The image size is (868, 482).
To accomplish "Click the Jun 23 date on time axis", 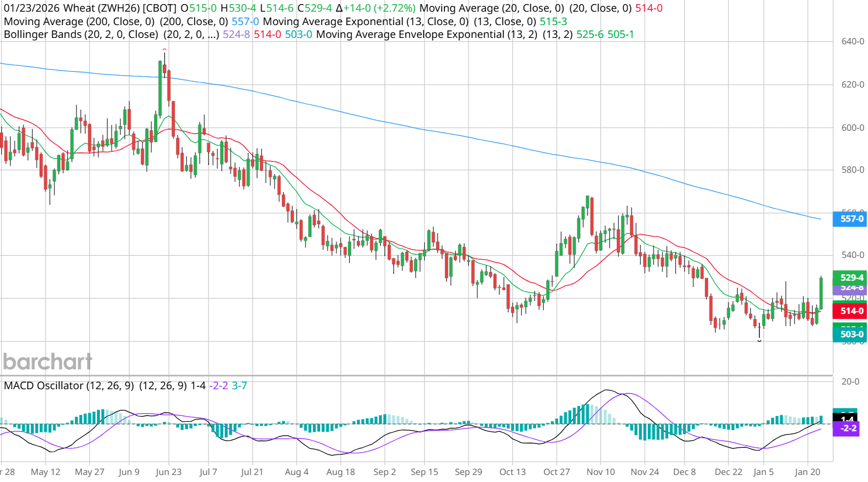I will click(168, 472).
